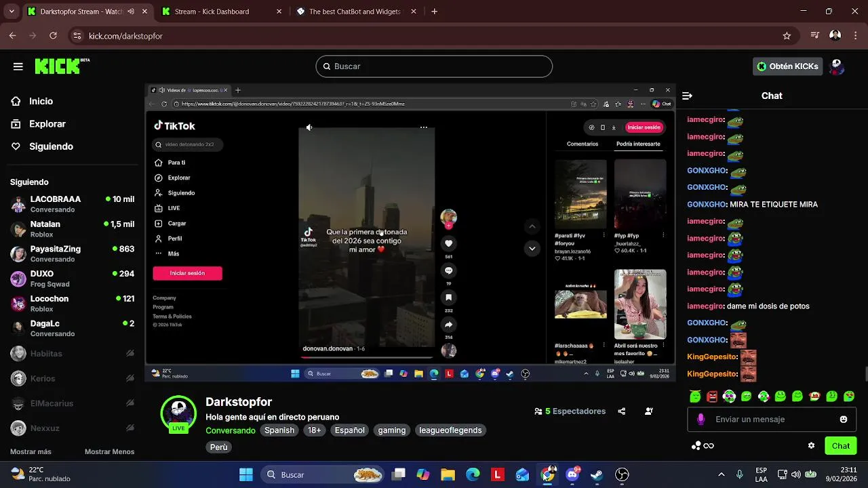868x488 pixels.
Task: Toggle the taskbar microphone tray icon
Action: [x=740, y=474]
